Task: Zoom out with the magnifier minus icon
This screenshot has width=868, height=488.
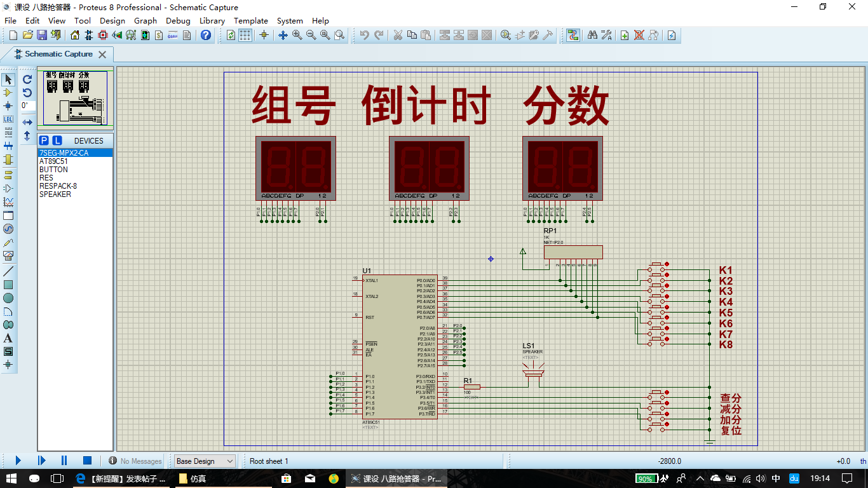Action: pos(311,35)
